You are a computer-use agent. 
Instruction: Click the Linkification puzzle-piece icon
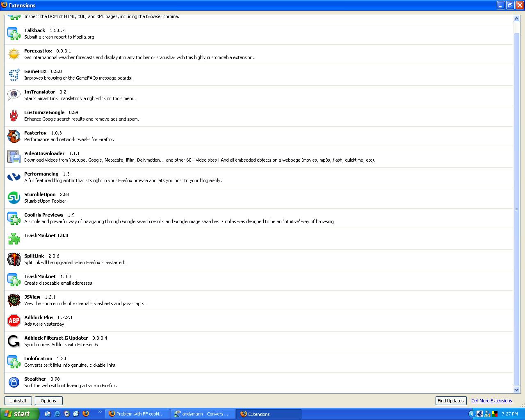point(14,362)
